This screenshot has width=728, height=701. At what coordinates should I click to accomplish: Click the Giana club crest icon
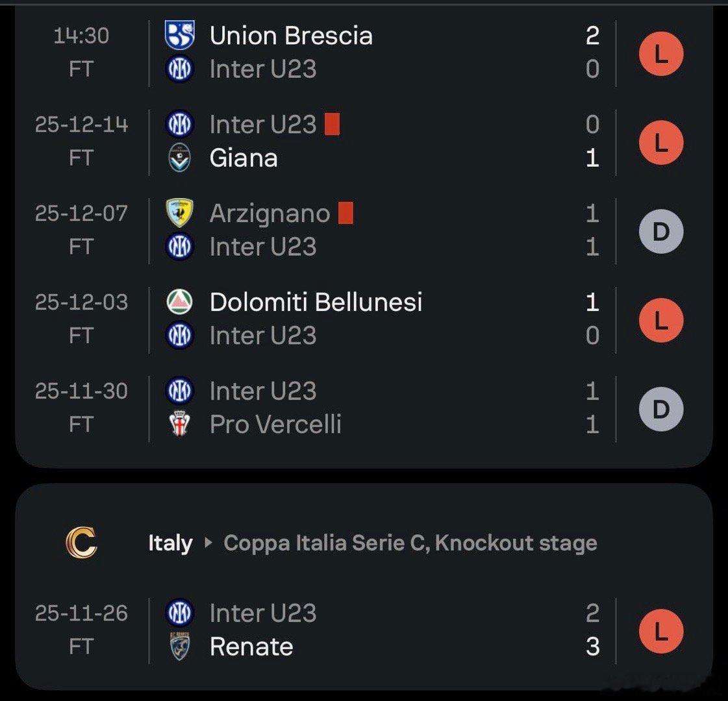tap(180, 158)
